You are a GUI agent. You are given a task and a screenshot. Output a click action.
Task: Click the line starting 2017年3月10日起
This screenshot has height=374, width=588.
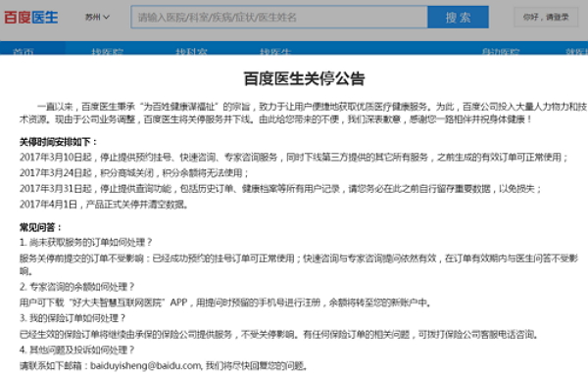click(294, 158)
